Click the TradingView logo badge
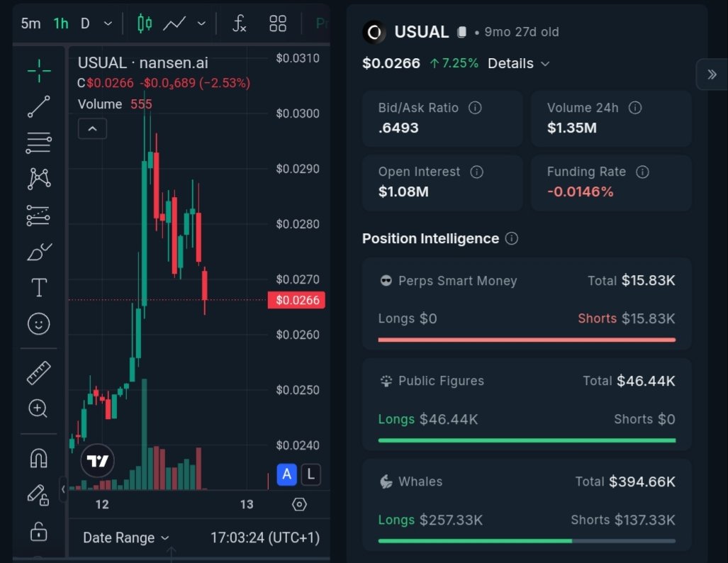728x563 pixels. (98, 461)
